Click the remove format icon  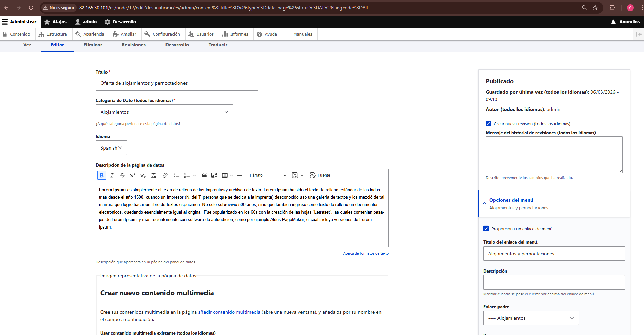[x=153, y=175]
